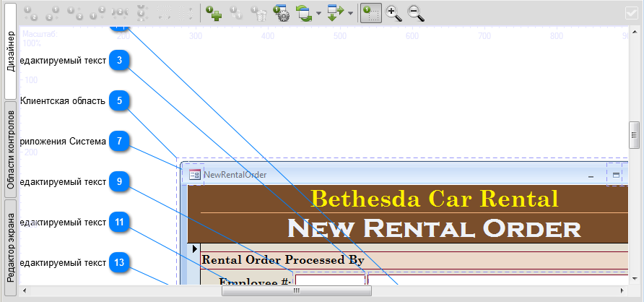Click the Rental Order Processed By text

coord(283,259)
